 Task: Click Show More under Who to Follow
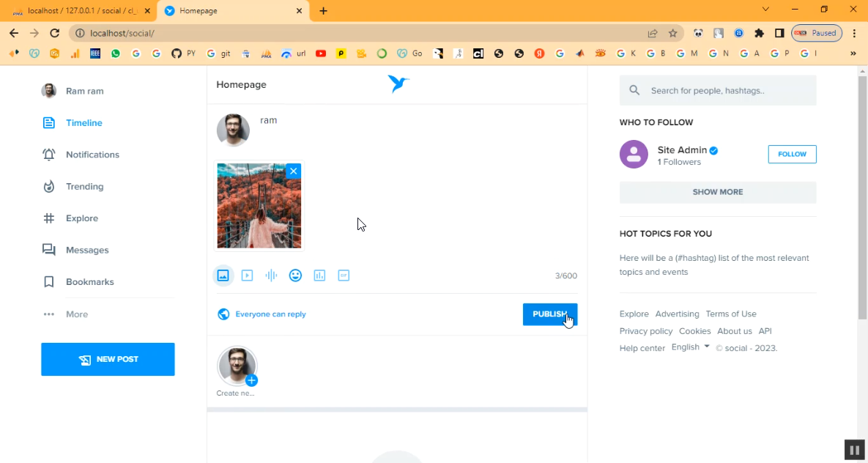click(x=717, y=192)
